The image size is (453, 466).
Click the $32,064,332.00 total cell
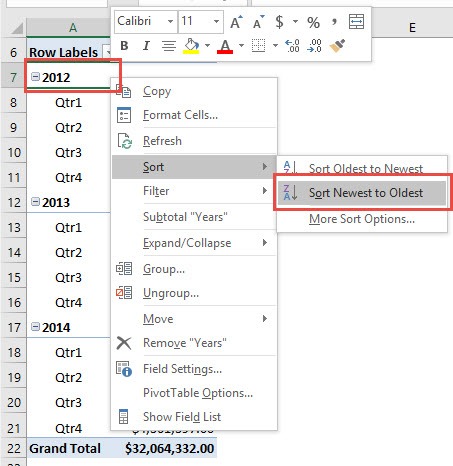coord(170,448)
